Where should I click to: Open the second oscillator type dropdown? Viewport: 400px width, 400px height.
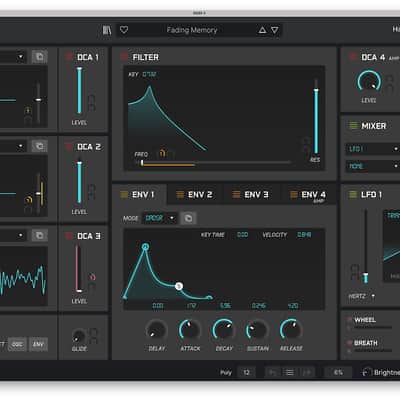[x=13, y=146]
